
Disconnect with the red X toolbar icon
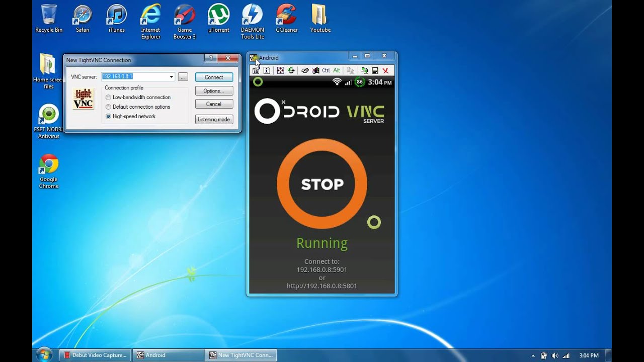coord(385,71)
